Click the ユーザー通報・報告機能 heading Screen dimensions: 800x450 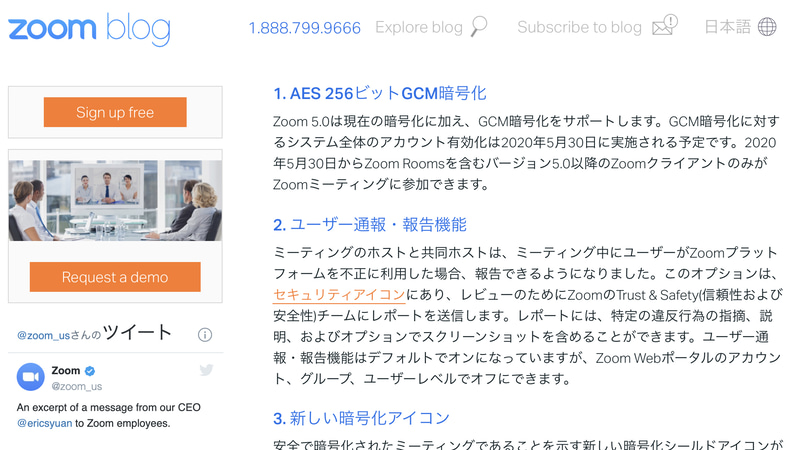click(x=370, y=224)
